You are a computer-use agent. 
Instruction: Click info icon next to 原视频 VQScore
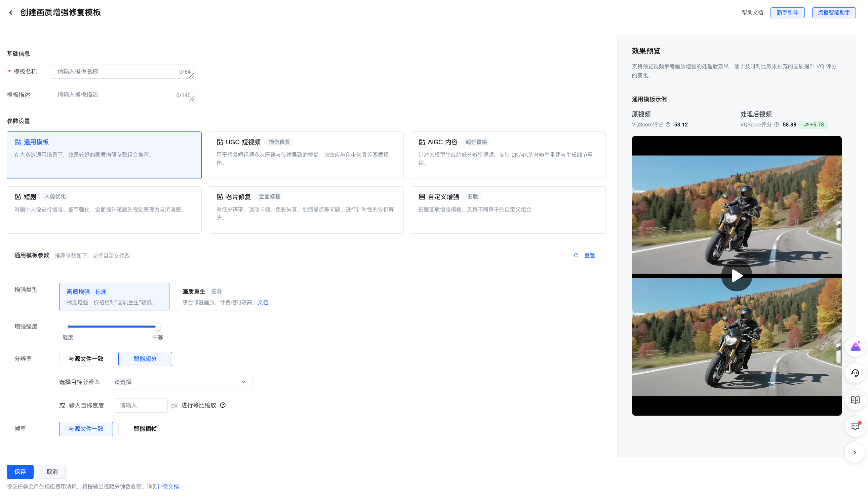(668, 125)
